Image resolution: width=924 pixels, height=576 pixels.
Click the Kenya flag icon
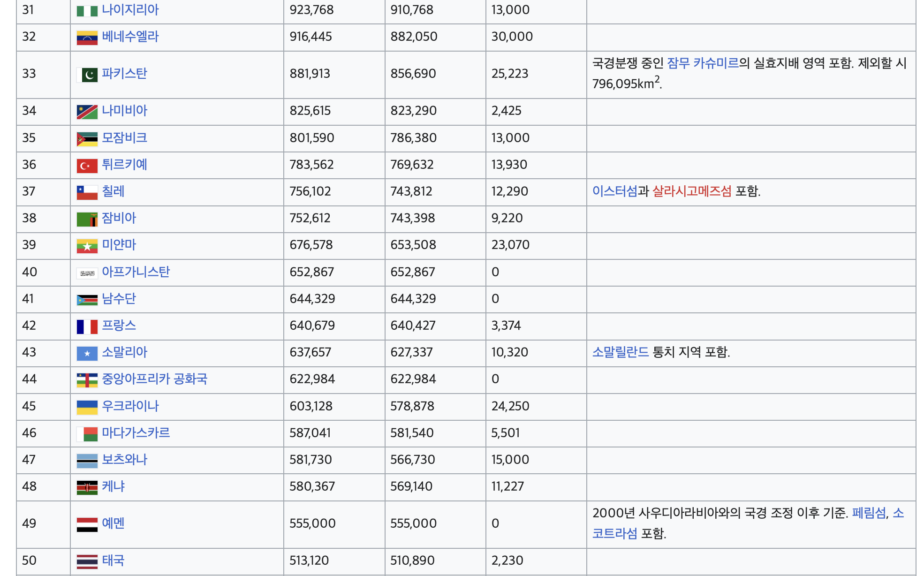(87, 488)
